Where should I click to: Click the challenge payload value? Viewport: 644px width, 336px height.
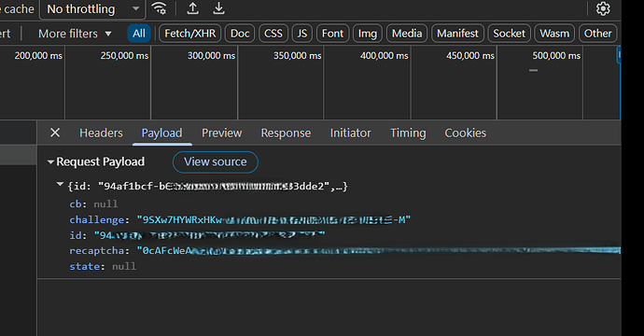click(273, 219)
